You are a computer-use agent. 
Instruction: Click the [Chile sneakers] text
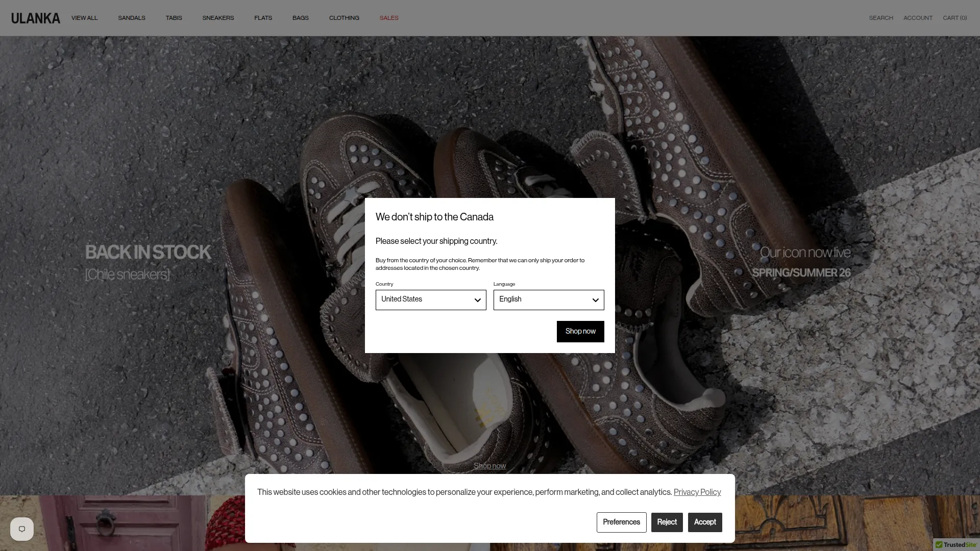127,274
